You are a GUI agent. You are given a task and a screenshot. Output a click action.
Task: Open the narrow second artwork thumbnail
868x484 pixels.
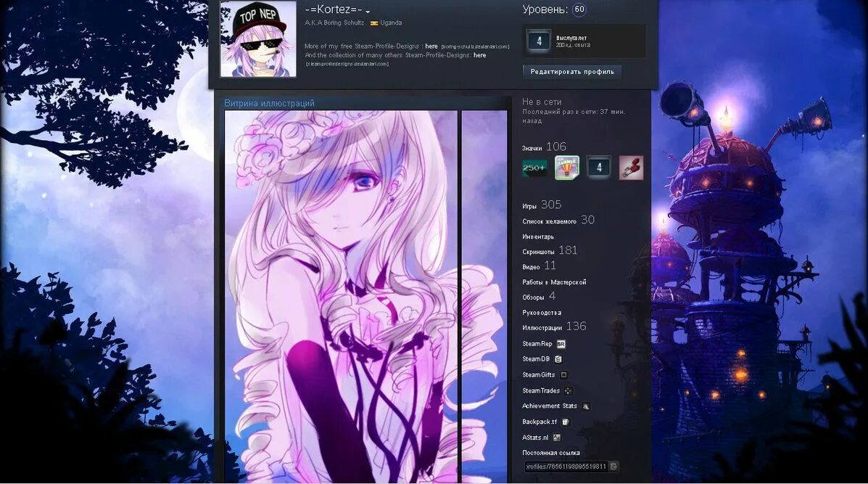tap(484, 297)
